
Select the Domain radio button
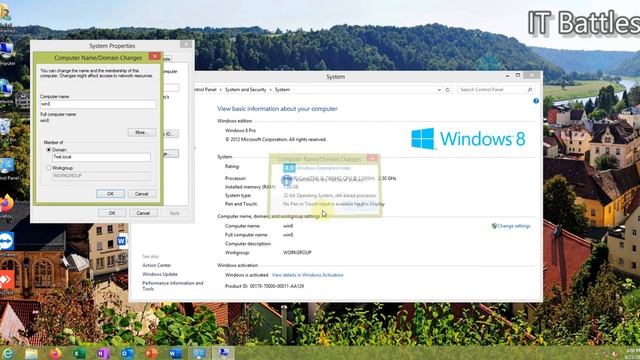[x=49, y=150]
